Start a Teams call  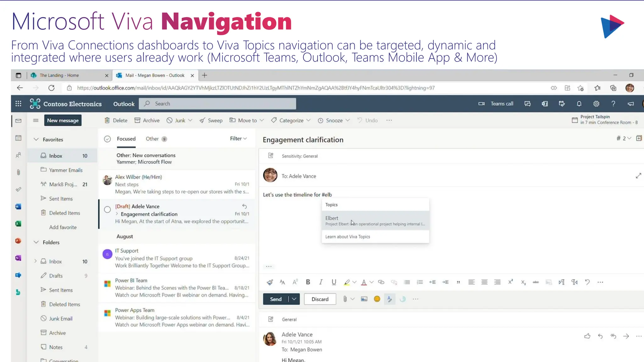496,104
